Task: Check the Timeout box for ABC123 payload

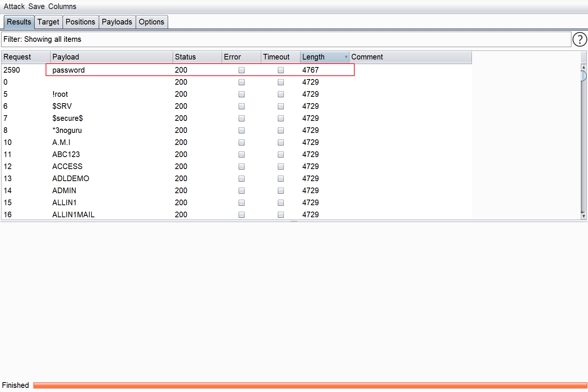Action: click(281, 154)
